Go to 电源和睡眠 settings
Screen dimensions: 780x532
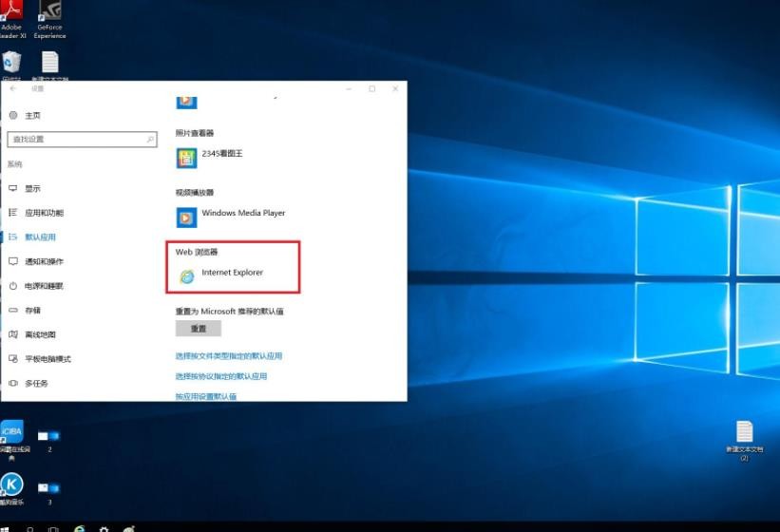tap(44, 286)
